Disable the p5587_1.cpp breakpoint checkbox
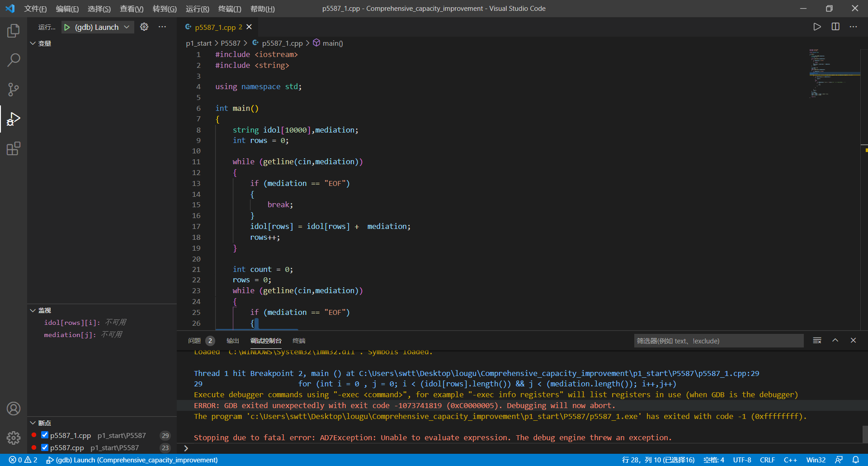868x466 pixels. click(x=45, y=435)
